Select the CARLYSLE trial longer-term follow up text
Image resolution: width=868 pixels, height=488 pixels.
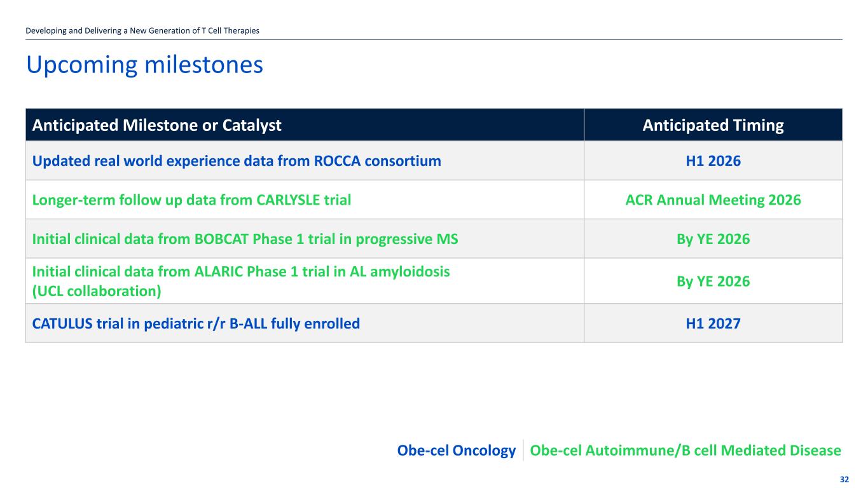pyautogui.click(x=191, y=200)
